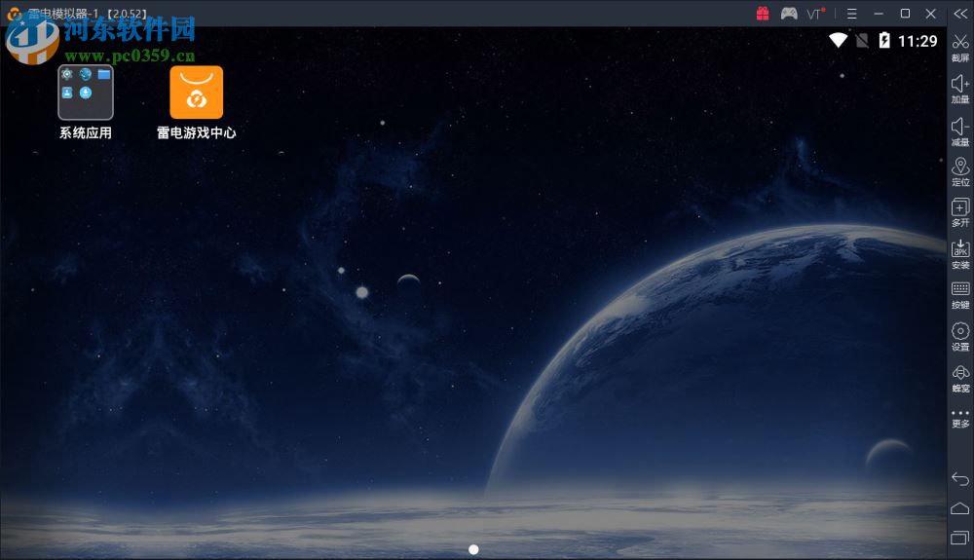Viewport: 974px width, 560px height.
Task: Click the gamepad icon in title bar
Action: pos(789,13)
